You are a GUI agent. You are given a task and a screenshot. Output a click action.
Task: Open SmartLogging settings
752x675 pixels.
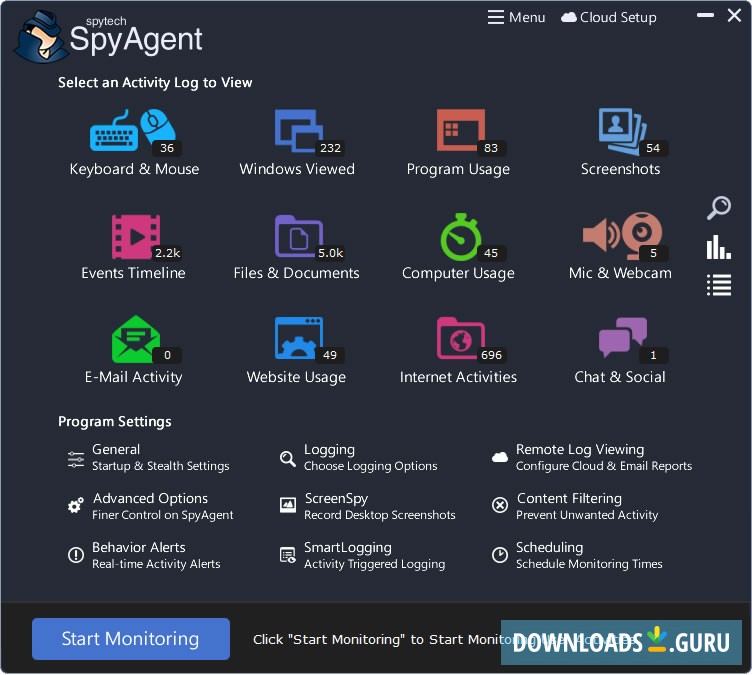(x=348, y=547)
